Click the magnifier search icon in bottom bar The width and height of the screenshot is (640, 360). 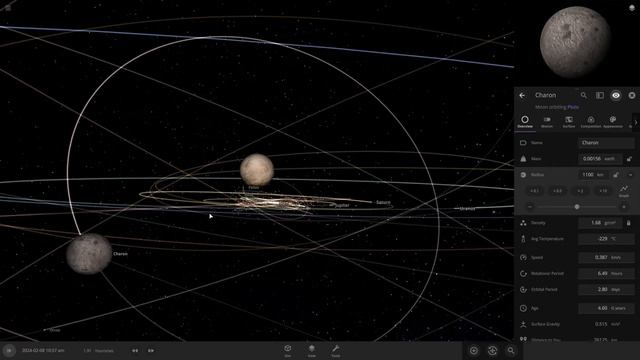click(x=511, y=351)
